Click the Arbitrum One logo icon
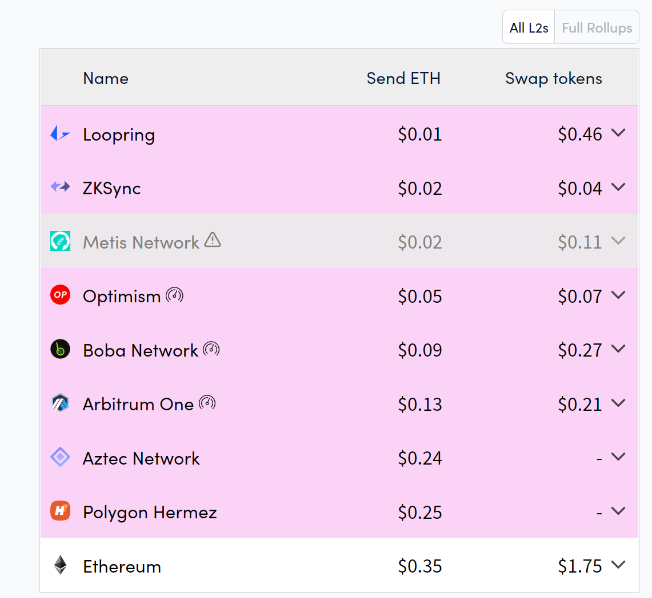 point(60,404)
